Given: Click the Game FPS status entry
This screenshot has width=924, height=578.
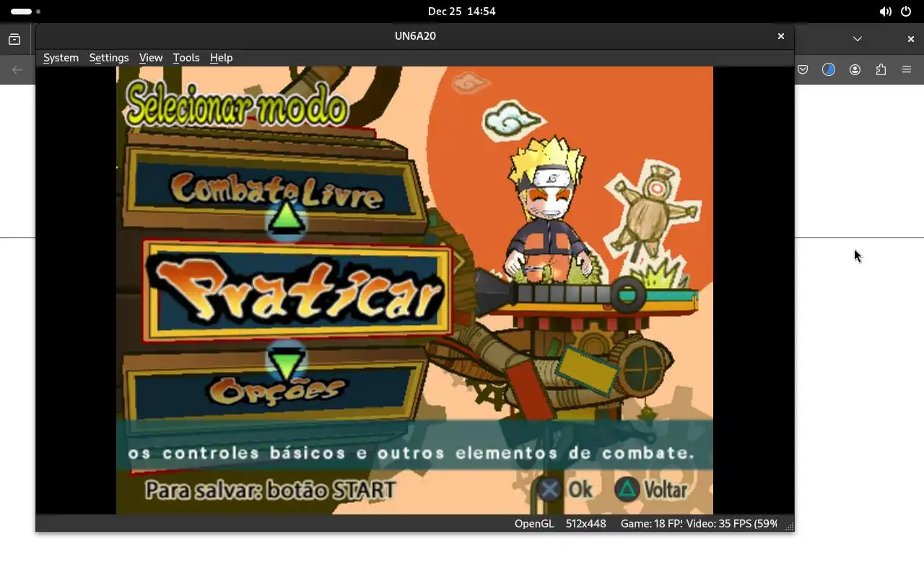Looking at the screenshot, I should click(651, 524).
